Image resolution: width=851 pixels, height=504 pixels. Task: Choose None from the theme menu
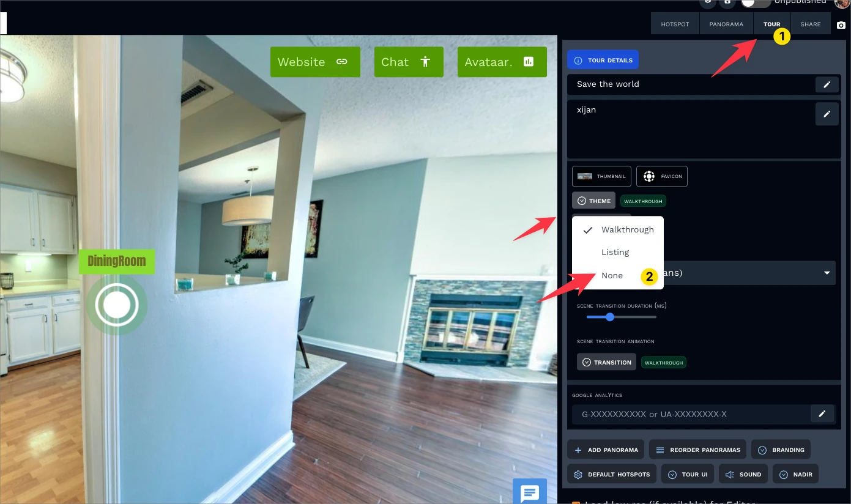point(612,275)
